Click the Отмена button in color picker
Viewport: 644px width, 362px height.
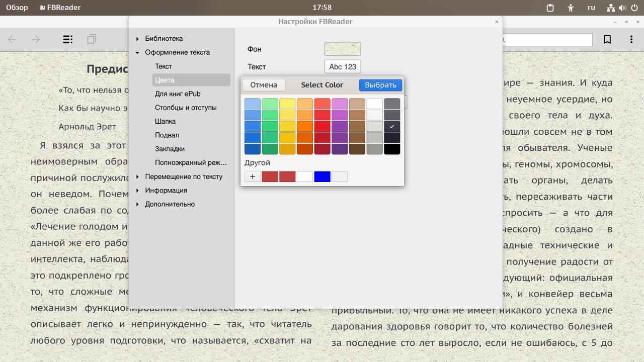(x=264, y=85)
